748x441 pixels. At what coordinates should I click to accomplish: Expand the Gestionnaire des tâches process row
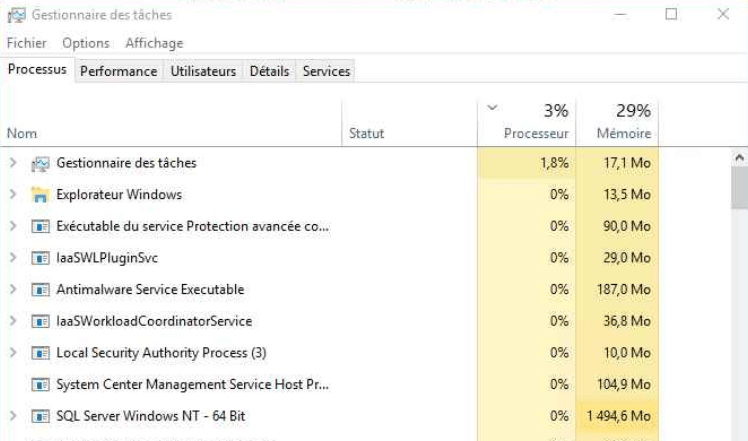click(x=13, y=163)
